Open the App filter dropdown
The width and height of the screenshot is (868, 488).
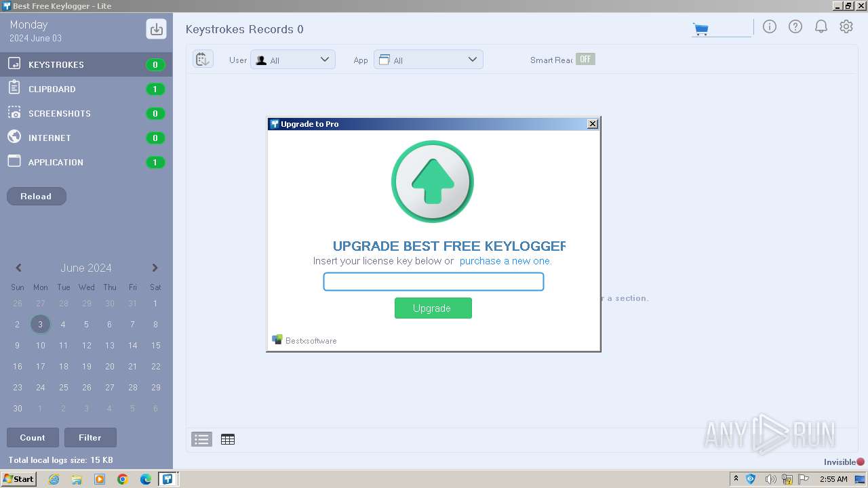[x=429, y=60]
